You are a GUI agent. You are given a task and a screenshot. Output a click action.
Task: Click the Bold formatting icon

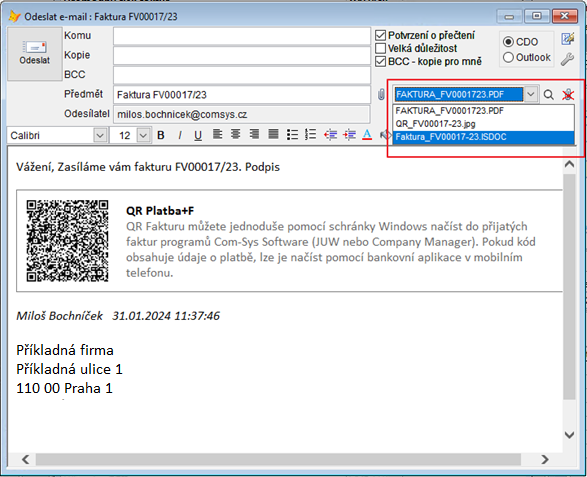point(161,135)
